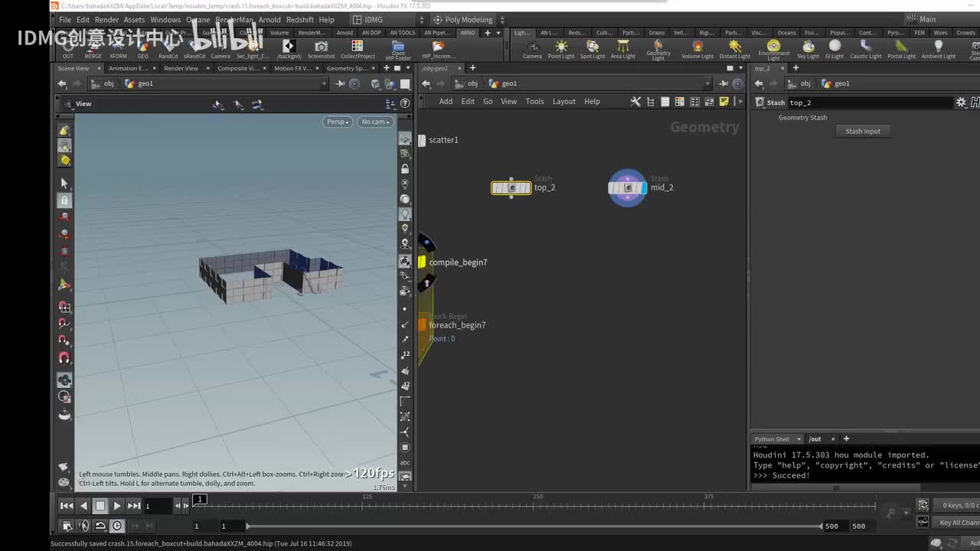Switch to the Render View tab
Image resolution: width=980 pixels, height=551 pixels.
point(181,68)
